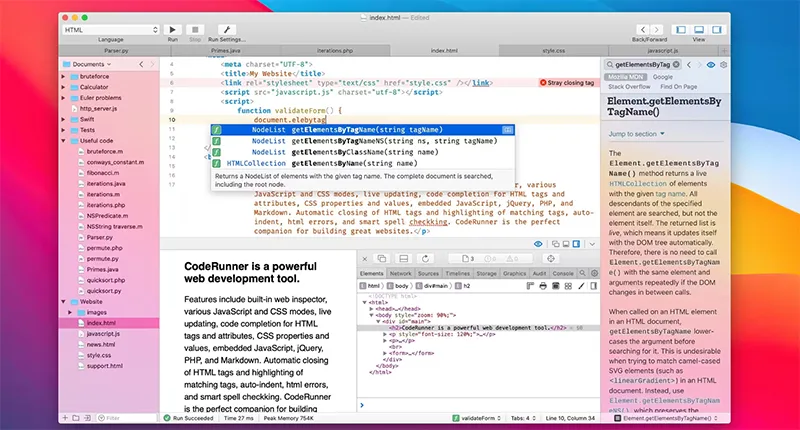Open javascript.js in the file tree
Viewport: 800px width, 430px height.
click(x=106, y=333)
